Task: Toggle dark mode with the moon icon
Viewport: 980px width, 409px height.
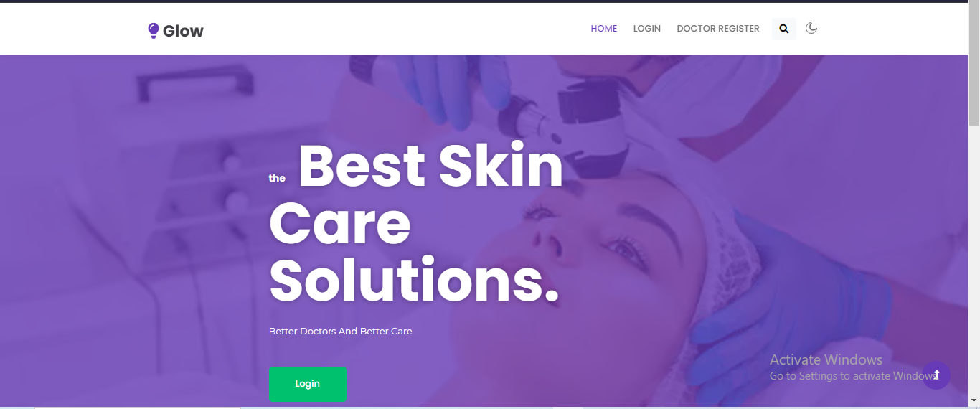Action: tap(811, 28)
